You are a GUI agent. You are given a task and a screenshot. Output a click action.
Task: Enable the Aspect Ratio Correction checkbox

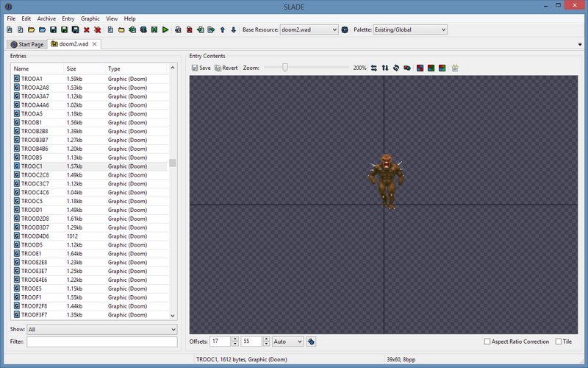coord(487,342)
